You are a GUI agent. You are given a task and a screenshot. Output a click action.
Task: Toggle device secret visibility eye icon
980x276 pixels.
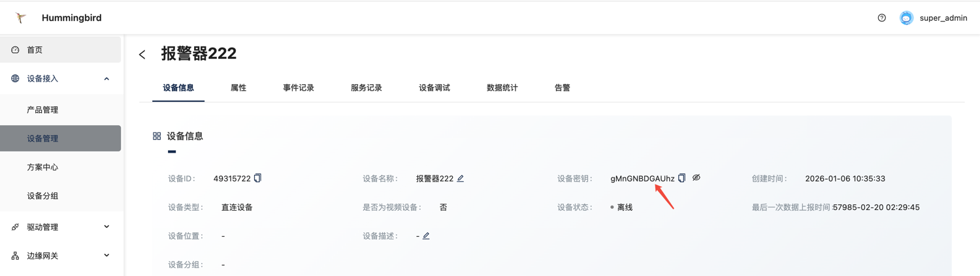696,177
